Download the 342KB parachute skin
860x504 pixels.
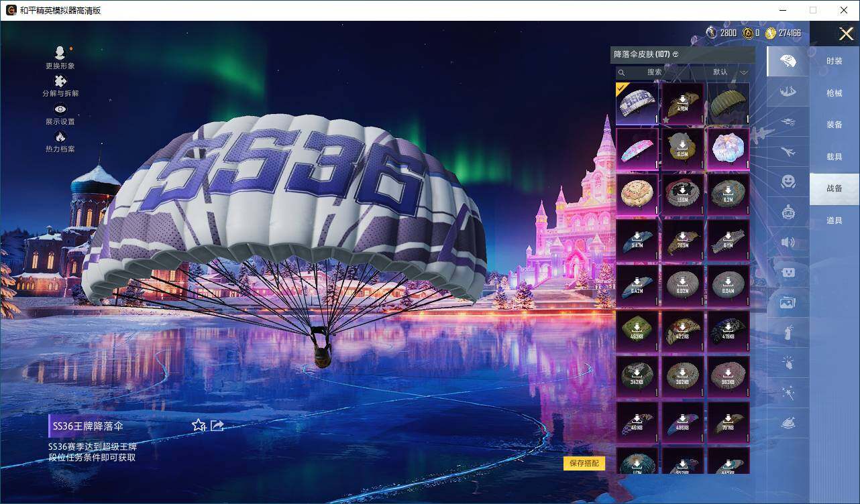point(637,377)
